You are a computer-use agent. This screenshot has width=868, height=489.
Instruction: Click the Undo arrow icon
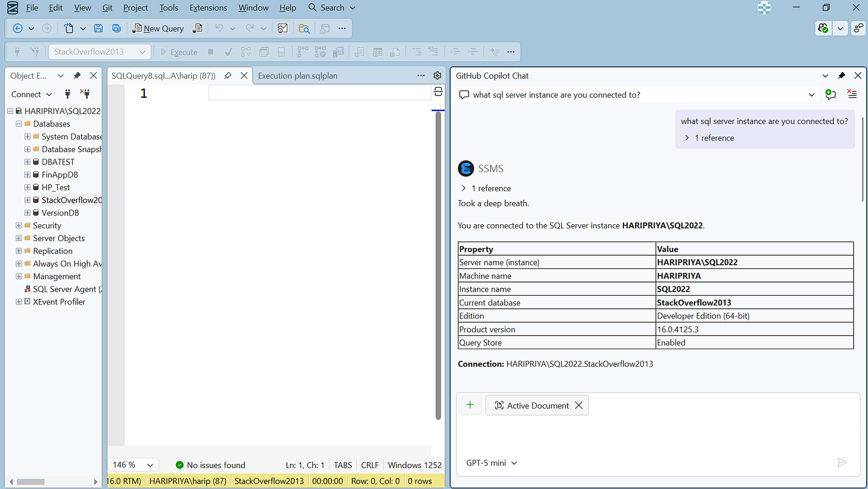pyautogui.click(x=219, y=28)
